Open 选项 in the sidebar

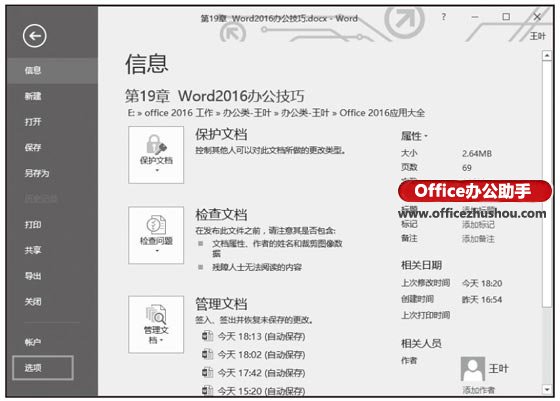click(x=43, y=367)
